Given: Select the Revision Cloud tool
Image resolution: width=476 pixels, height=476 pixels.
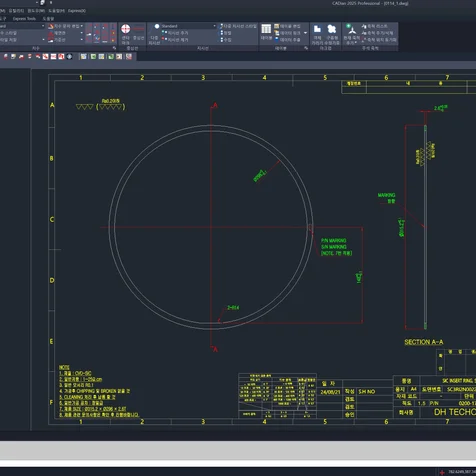Looking at the screenshot, I should tap(332, 34).
